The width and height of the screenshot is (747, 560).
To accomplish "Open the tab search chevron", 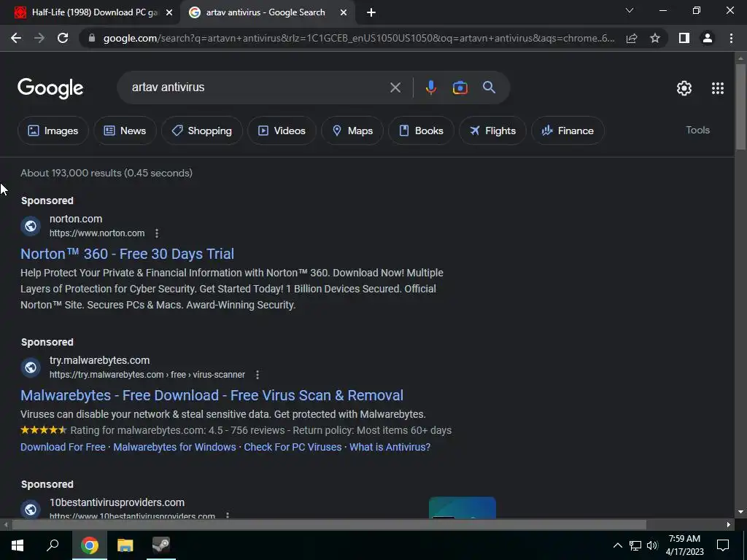I will pos(630,10).
